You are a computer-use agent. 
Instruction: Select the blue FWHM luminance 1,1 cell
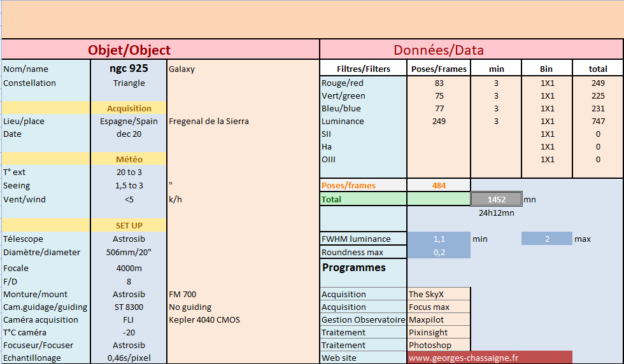point(439,239)
